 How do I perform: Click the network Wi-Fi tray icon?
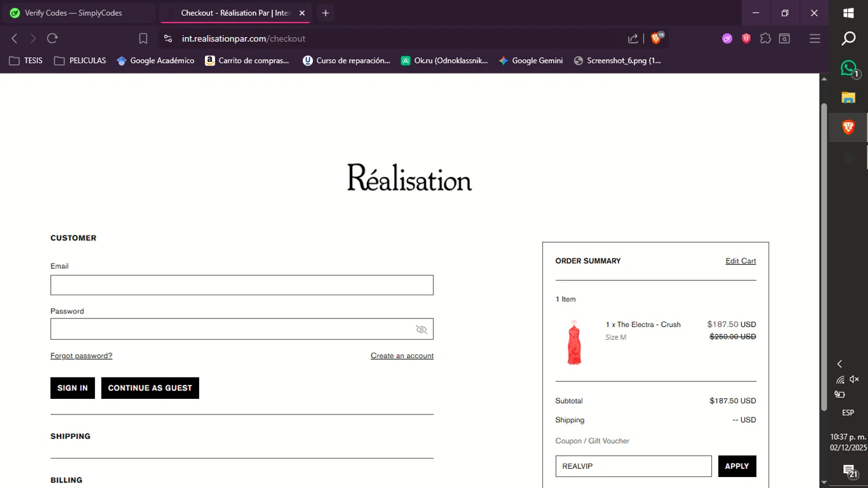840,380
